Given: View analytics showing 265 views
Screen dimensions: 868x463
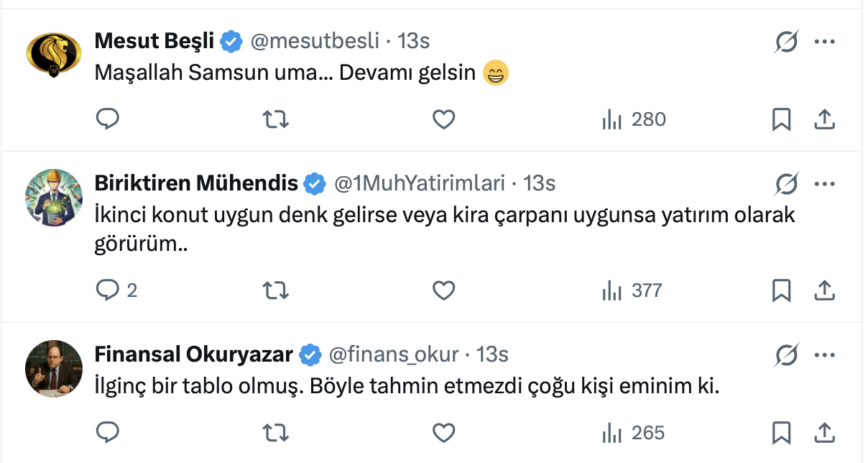Looking at the screenshot, I should pos(633,433).
